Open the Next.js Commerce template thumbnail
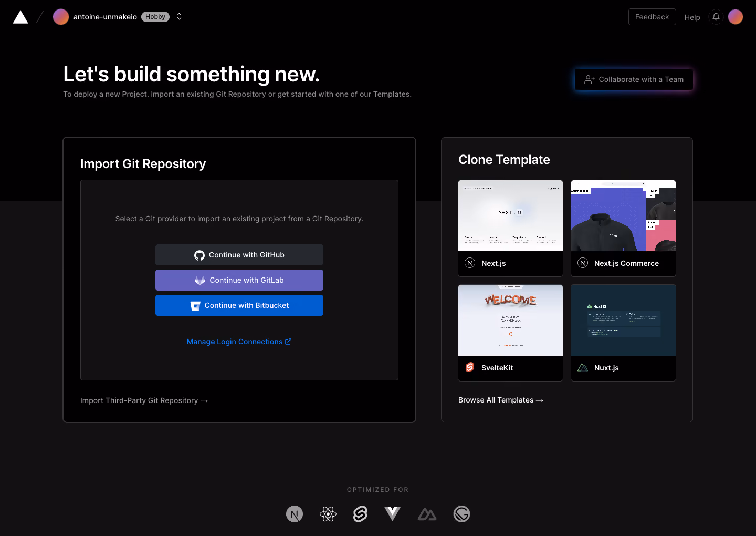The image size is (756, 536). tap(623, 216)
